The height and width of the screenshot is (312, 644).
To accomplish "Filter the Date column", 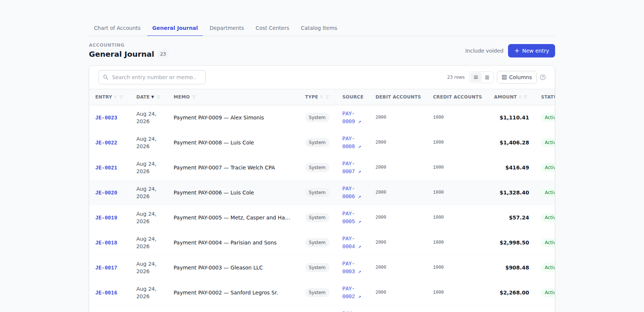I will click(158, 97).
